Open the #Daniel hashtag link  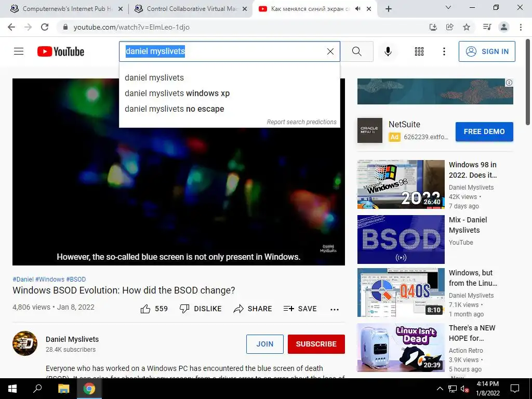click(23, 279)
